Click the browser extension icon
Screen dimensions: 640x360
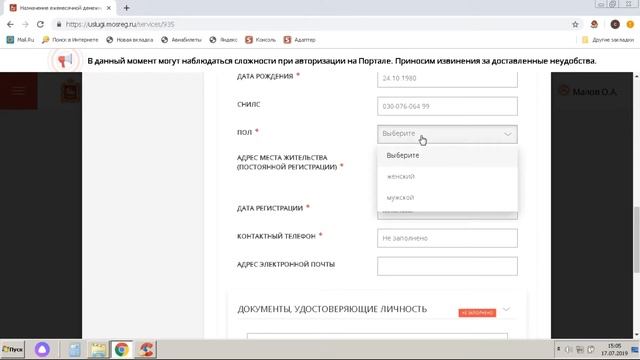(594, 24)
